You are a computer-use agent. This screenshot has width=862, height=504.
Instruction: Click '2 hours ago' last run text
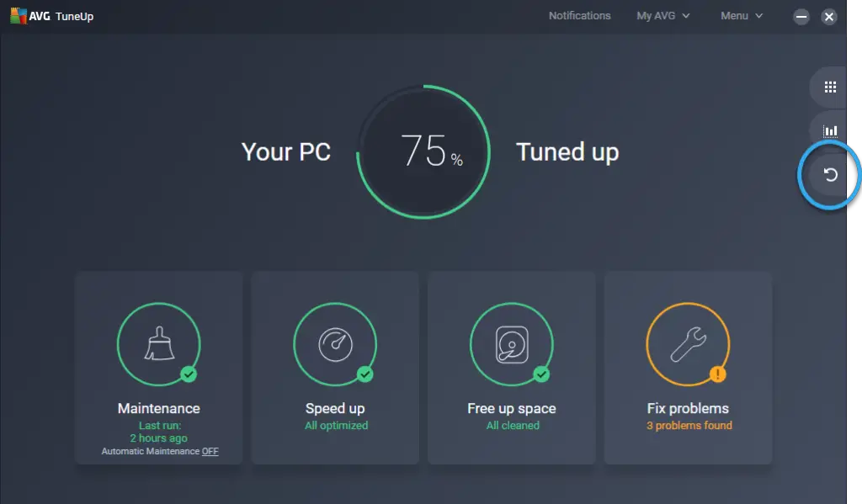pyautogui.click(x=159, y=438)
